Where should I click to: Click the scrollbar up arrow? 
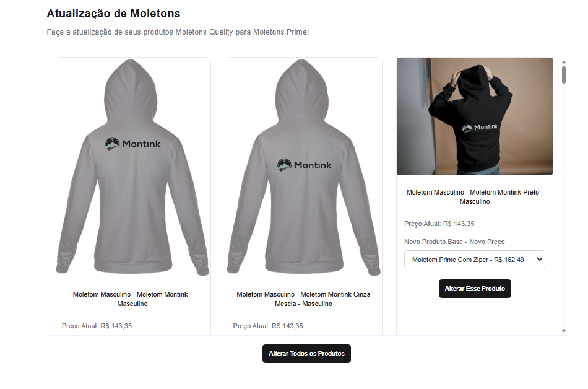564,62
